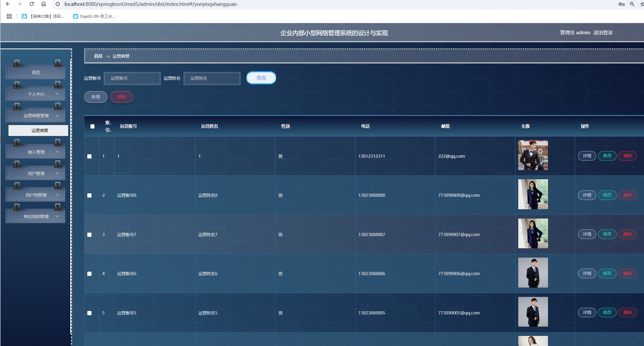Open the avatar photo for 运营账号7
Viewport: 644px width, 346px height.
[533, 233]
